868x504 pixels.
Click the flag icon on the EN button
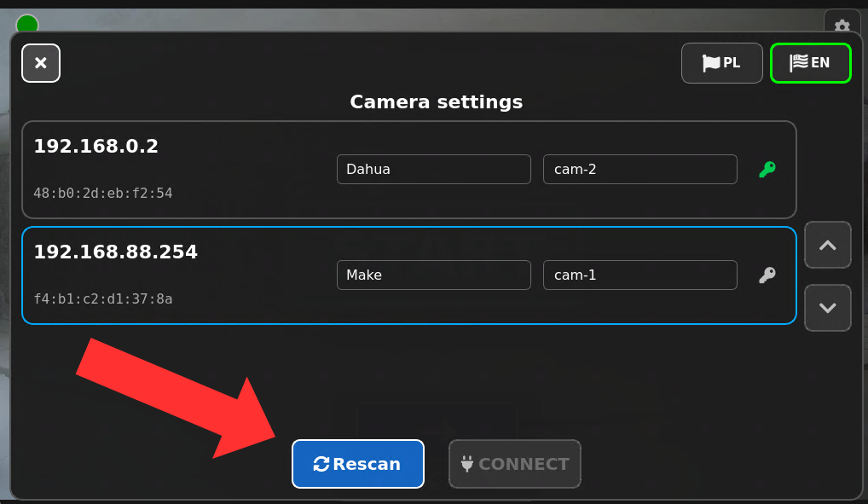pyautogui.click(x=799, y=62)
